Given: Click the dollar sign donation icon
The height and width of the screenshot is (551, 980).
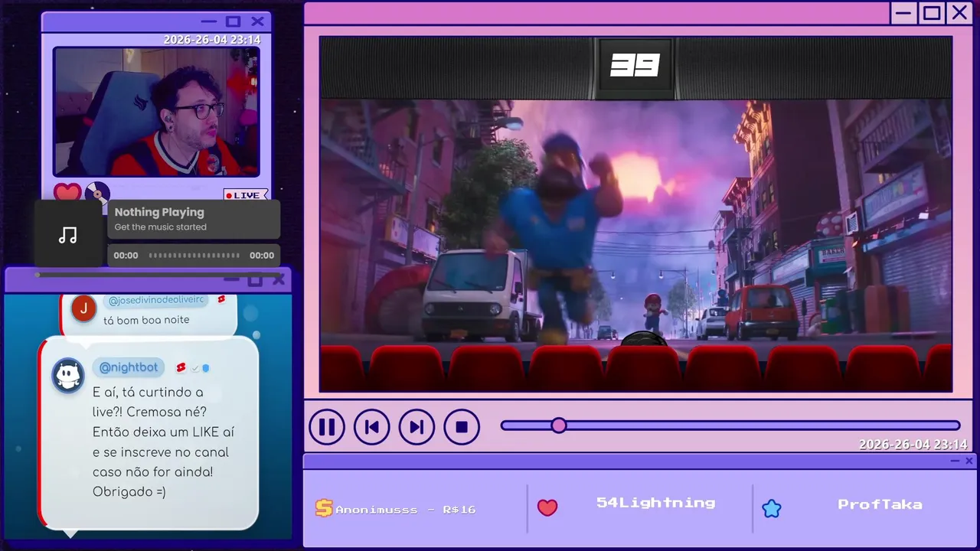Looking at the screenshot, I should [x=324, y=508].
